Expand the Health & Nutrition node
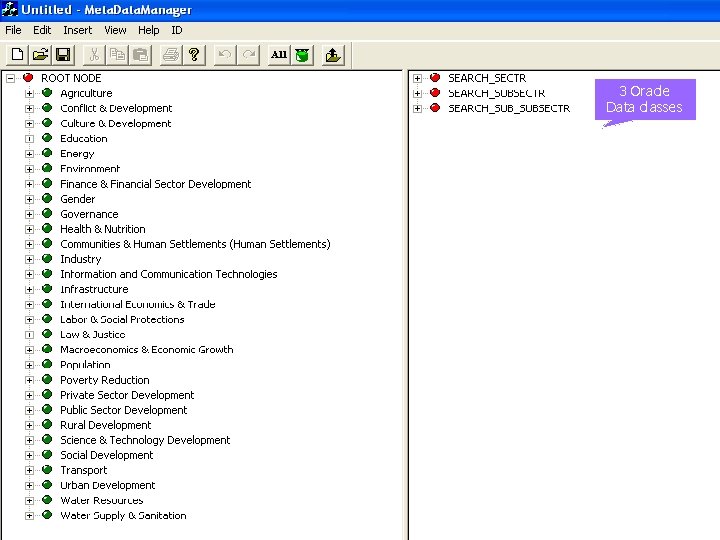This screenshot has width=720, height=540. pyautogui.click(x=29, y=229)
